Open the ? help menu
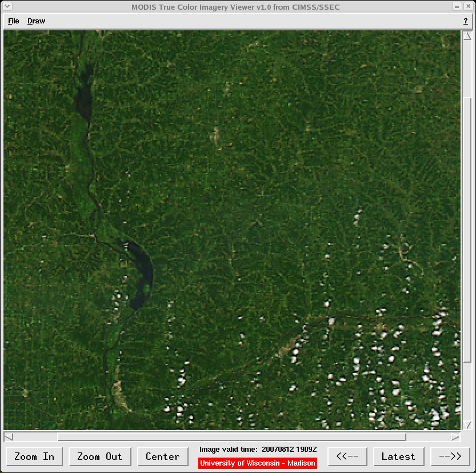 pyautogui.click(x=466, y=21)
